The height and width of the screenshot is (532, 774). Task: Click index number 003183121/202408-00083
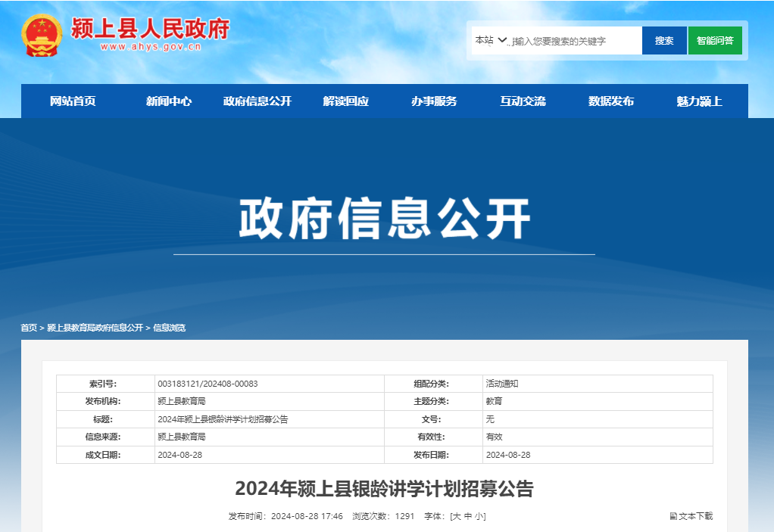coord(208,384)
